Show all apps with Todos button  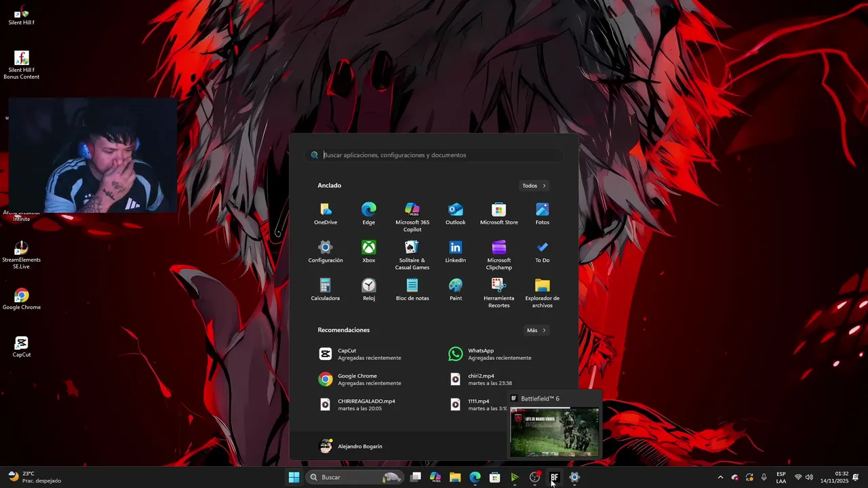[x=534, y=186]
